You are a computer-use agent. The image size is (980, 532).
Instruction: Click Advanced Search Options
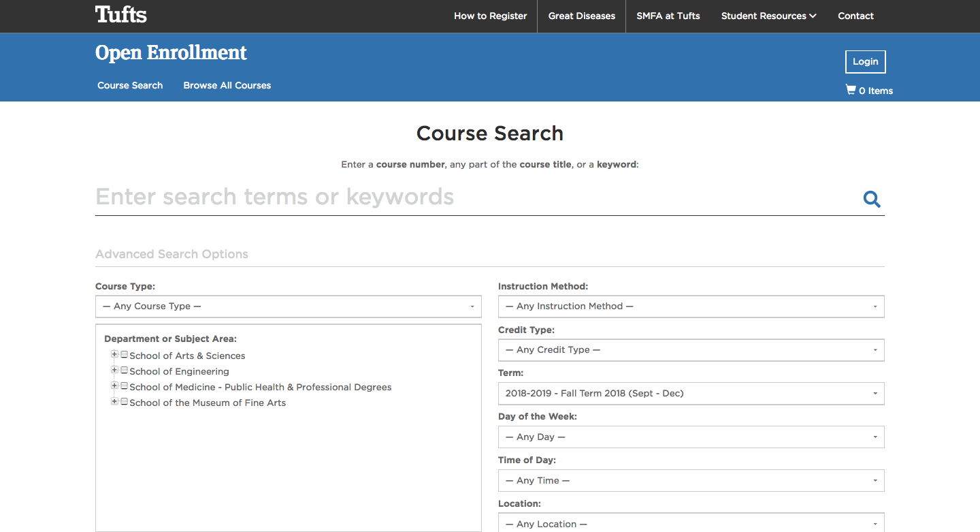(171, 253)
